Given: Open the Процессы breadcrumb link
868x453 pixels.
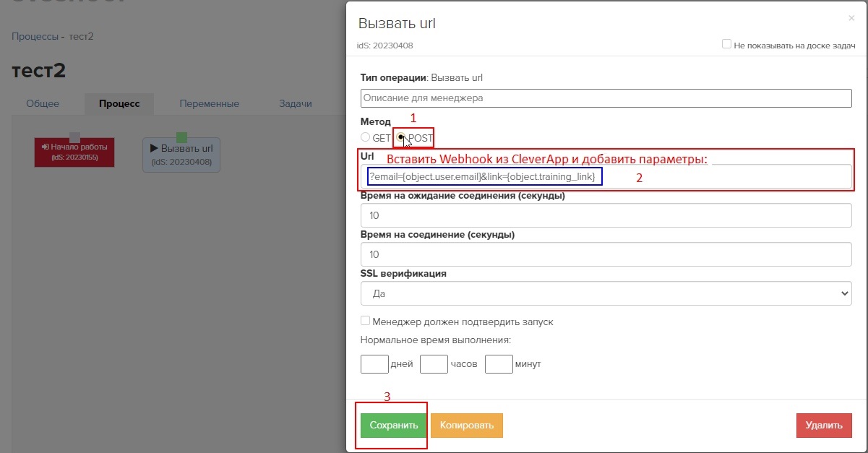Looking at the screenshot, I should 35,36.
